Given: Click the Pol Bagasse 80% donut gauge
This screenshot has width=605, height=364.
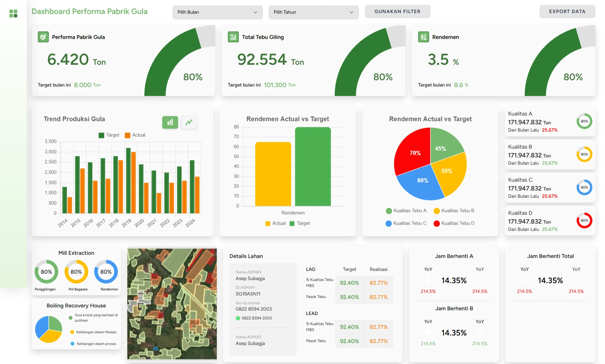Looking at the screenshot, I should click(x=76, y=271).
